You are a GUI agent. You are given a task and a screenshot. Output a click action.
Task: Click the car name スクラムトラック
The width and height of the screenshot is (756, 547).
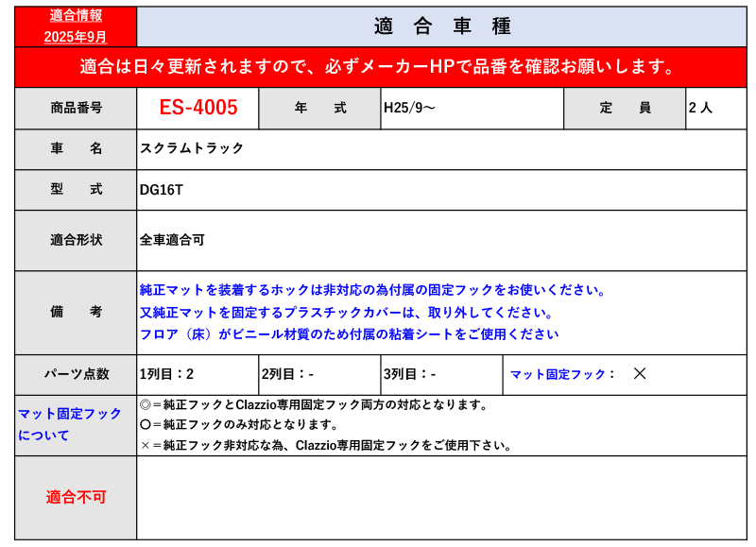pyautogui.click(x=192, y=148)
